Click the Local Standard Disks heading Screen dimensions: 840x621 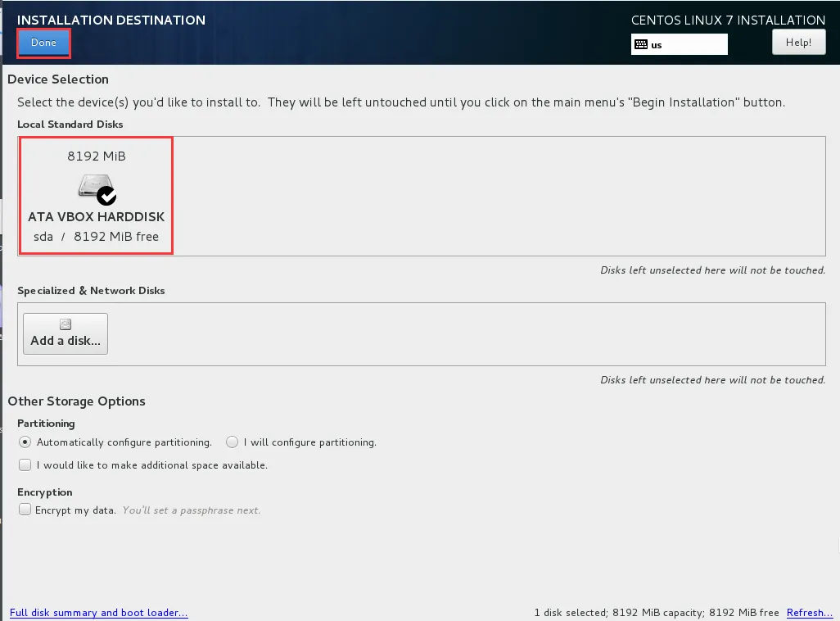[x=70, y=124]
